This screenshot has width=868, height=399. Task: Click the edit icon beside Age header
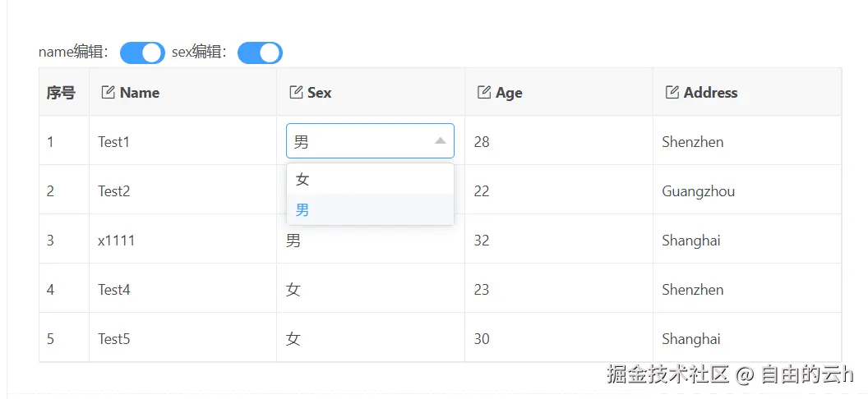[484, 92]
